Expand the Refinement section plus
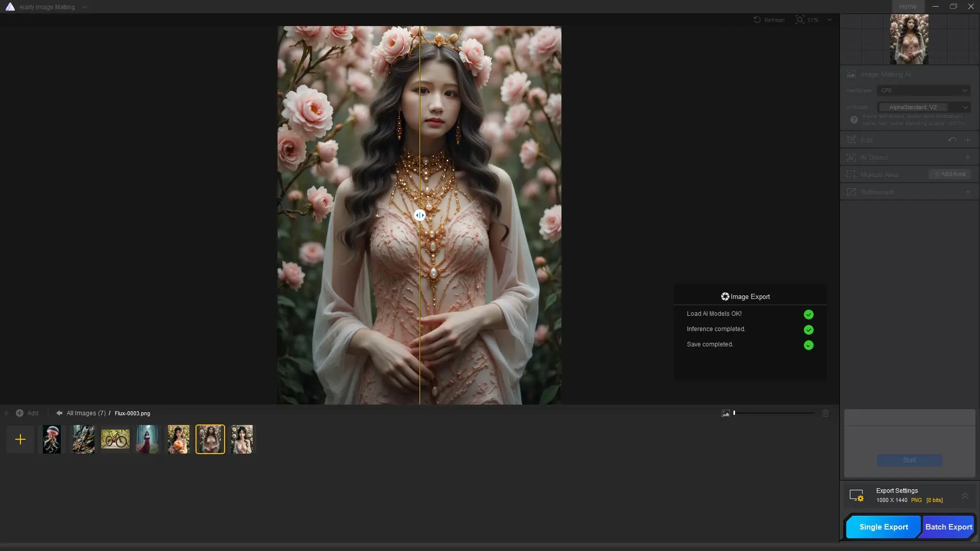Image resolution: width=980 pixels, height=551 pixels. (967, 192)
